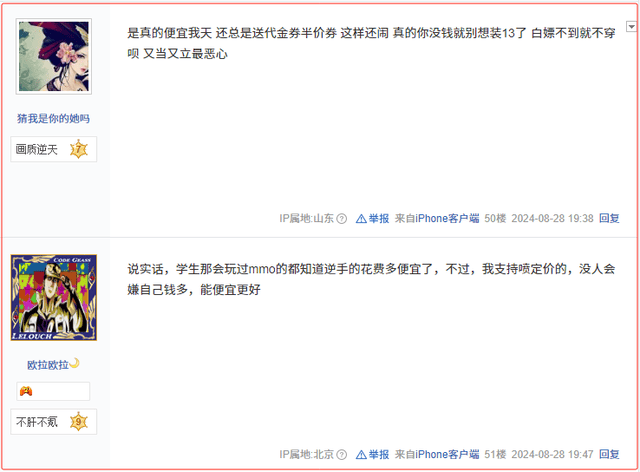Click the IP location help icon for 山东
Image resolution: width=640 pixels, height=472 pixels.
tap(342, 219)
